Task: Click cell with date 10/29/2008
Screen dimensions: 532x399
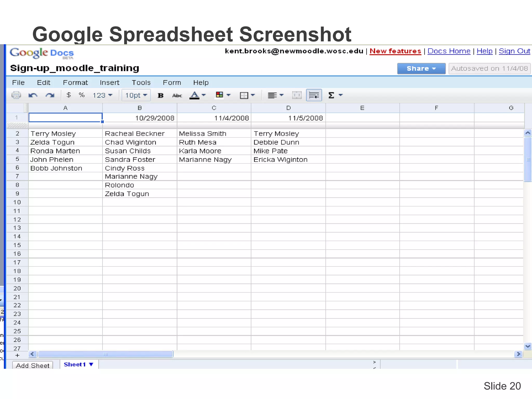Action: [140, 118]
